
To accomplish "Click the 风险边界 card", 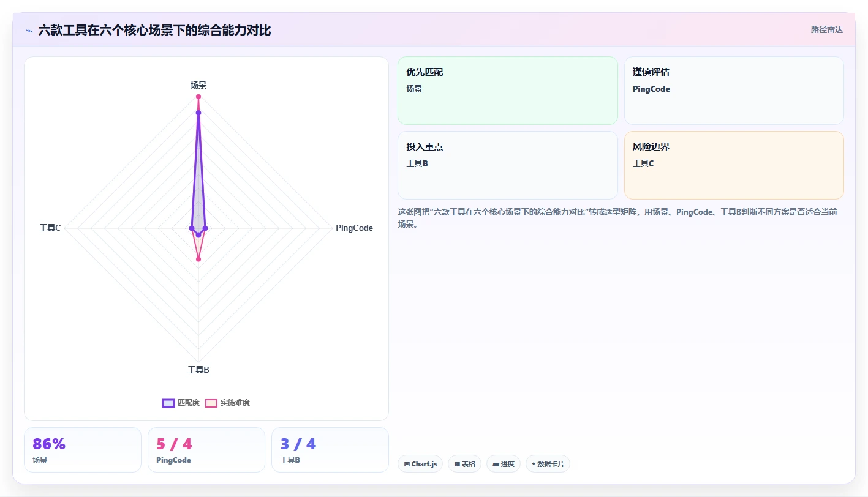I will (x=734, y=165).
